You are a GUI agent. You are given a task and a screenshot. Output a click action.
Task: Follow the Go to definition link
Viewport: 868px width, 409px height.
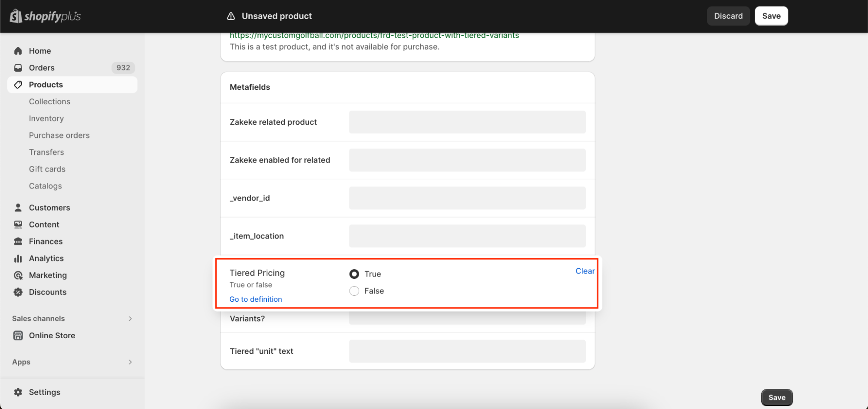[x=256, y=299]
